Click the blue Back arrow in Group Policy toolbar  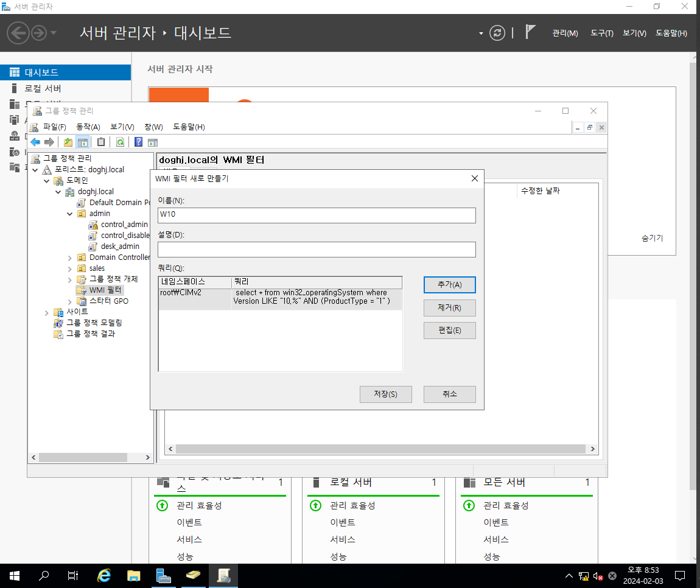(x=35, y=142)
